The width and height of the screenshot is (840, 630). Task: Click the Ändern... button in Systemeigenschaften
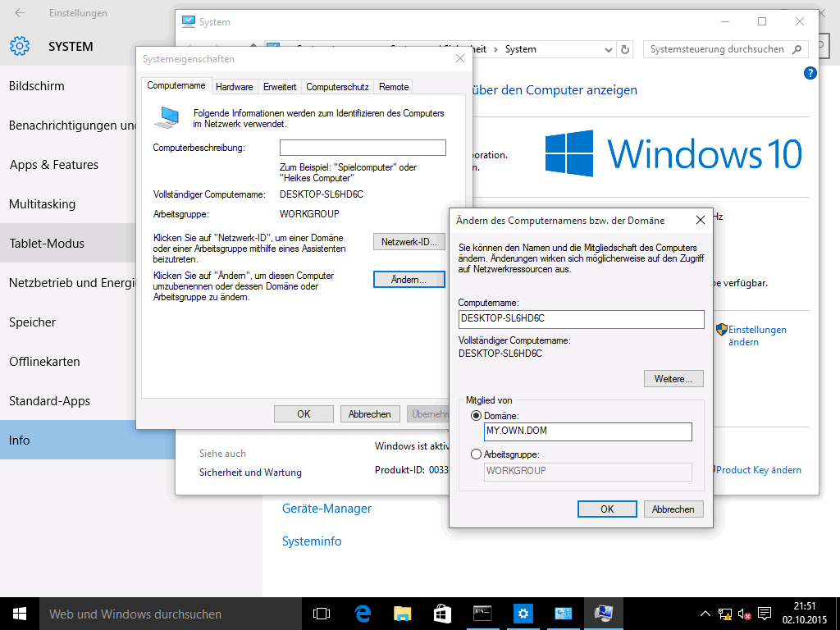coord(409,279)
